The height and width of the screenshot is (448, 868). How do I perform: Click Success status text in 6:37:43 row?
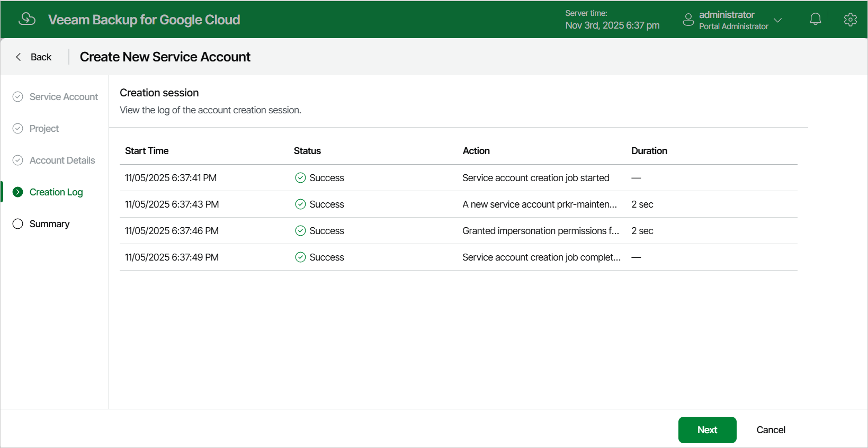[327, 204]
